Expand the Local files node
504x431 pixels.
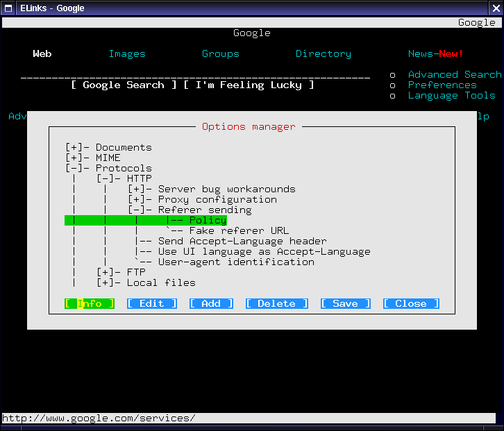[x=106, y=283]
